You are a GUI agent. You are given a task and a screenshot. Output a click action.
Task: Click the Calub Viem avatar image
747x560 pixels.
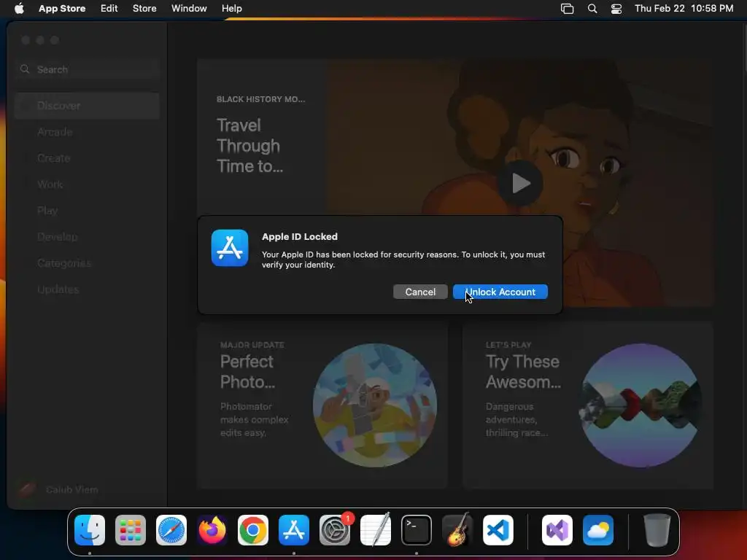pyautogui.click(x=27, y=489)
